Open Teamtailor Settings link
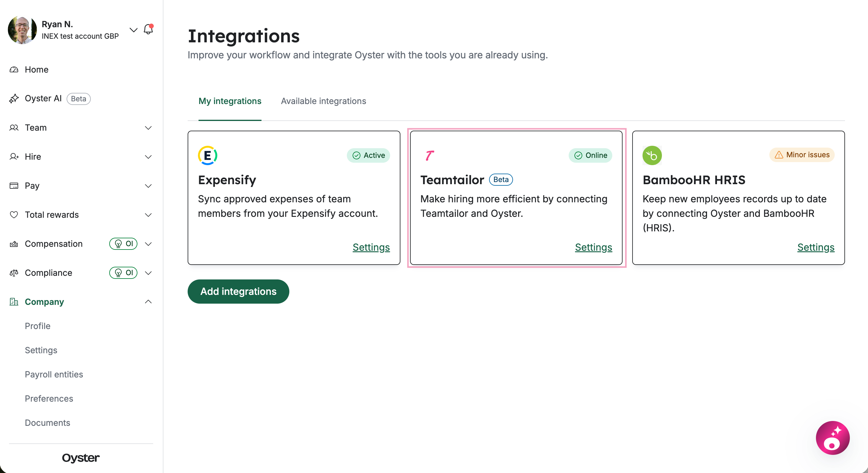868x473 pixels. (x=593, y=247)
